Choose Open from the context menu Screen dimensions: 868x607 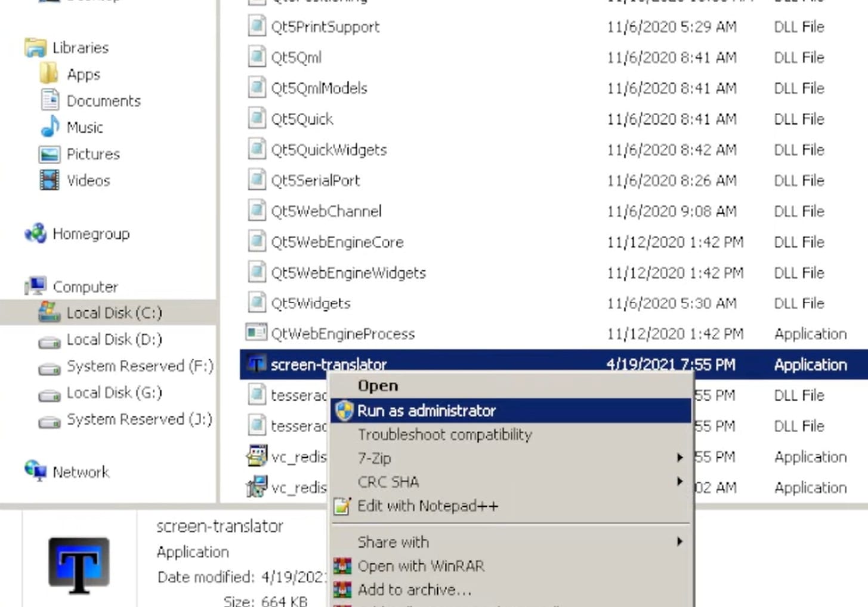click(378, 386)
